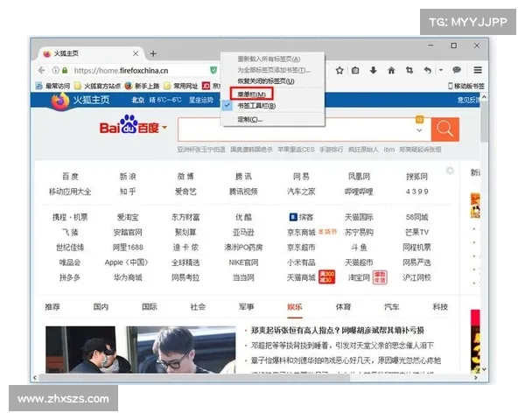
Task: Expand the Baidu search engine dropdown arrow
Action: pyautogui.click(x=164, y=129)
